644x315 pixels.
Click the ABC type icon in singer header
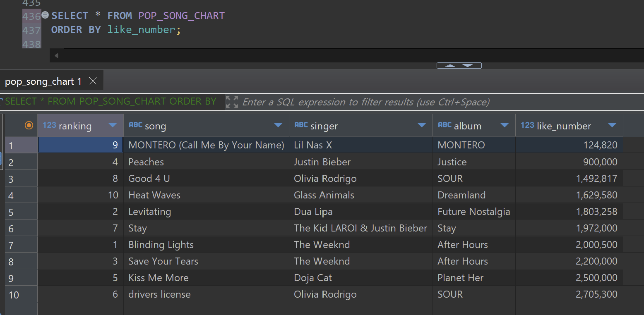click(301, 125)
